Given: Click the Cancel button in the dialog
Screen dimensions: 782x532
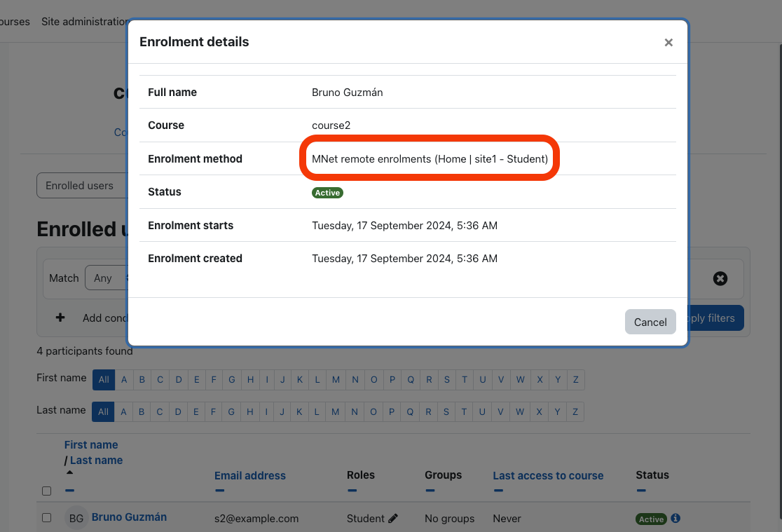Looking at the screenshot, I should point(650,322).
